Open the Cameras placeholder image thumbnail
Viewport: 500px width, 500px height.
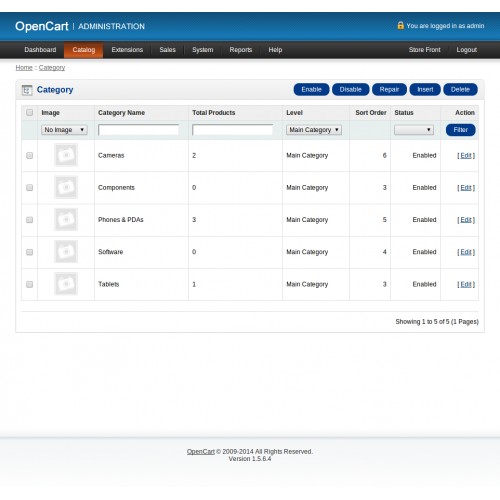click(x=66, y=155)
